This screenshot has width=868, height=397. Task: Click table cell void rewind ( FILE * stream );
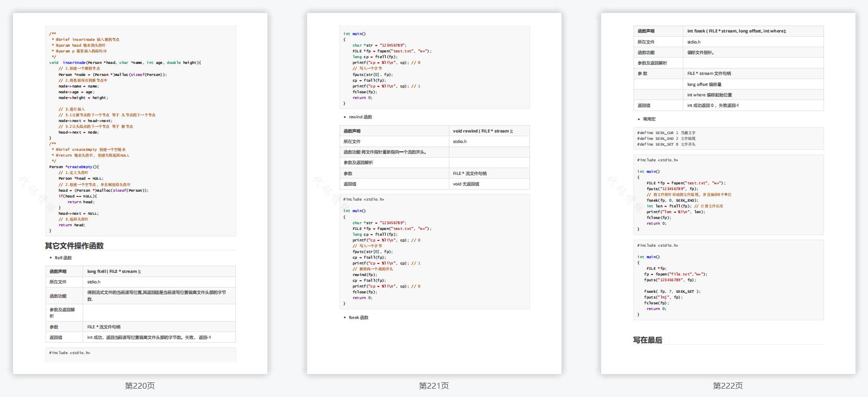point(489,131)
